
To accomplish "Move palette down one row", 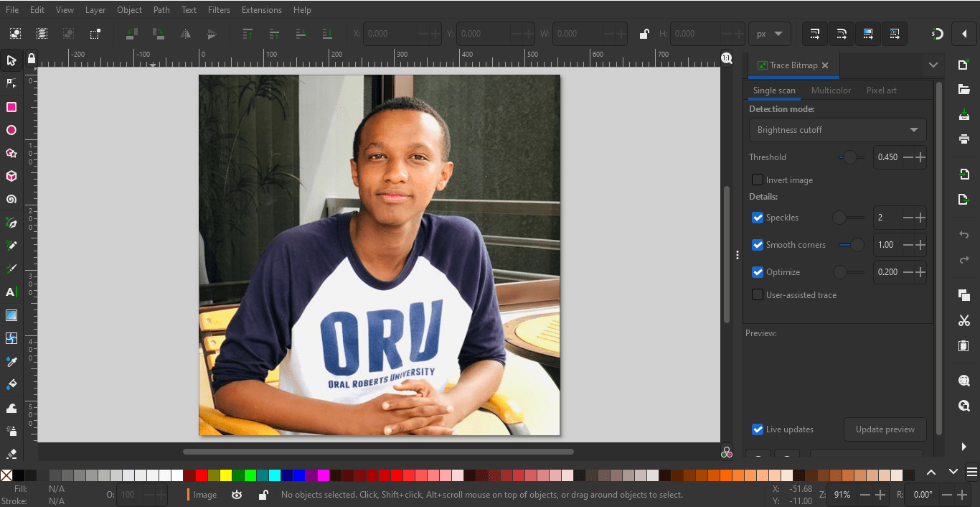I will click(953, 472).
